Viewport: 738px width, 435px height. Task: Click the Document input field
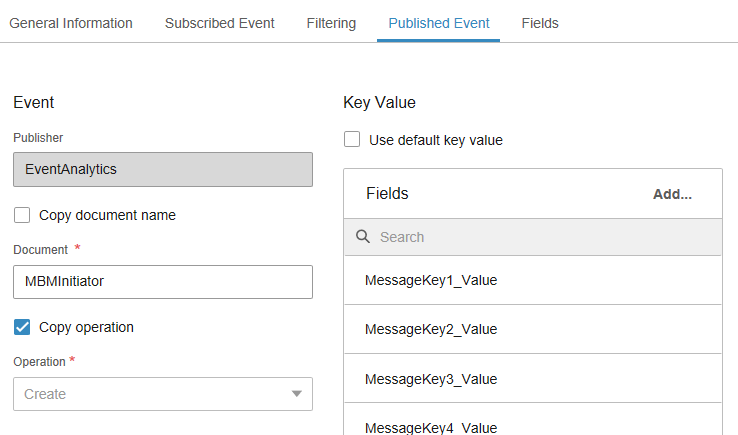[163, 282]
